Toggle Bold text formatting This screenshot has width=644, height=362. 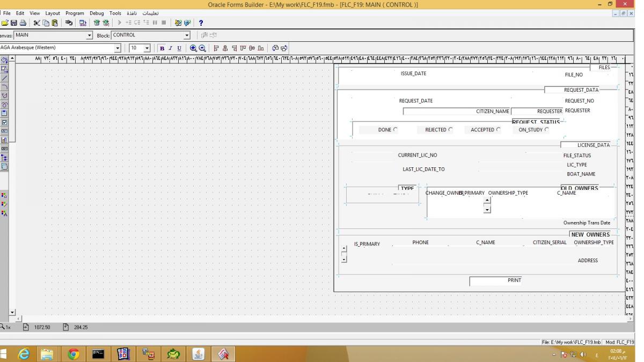point(163,48)
